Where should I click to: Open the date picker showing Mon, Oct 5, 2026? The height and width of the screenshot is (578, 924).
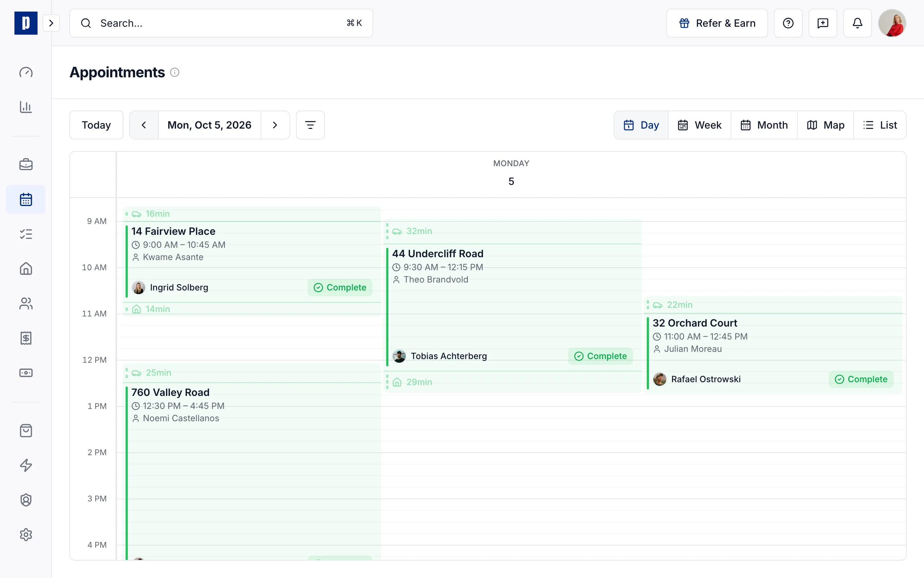210,125
